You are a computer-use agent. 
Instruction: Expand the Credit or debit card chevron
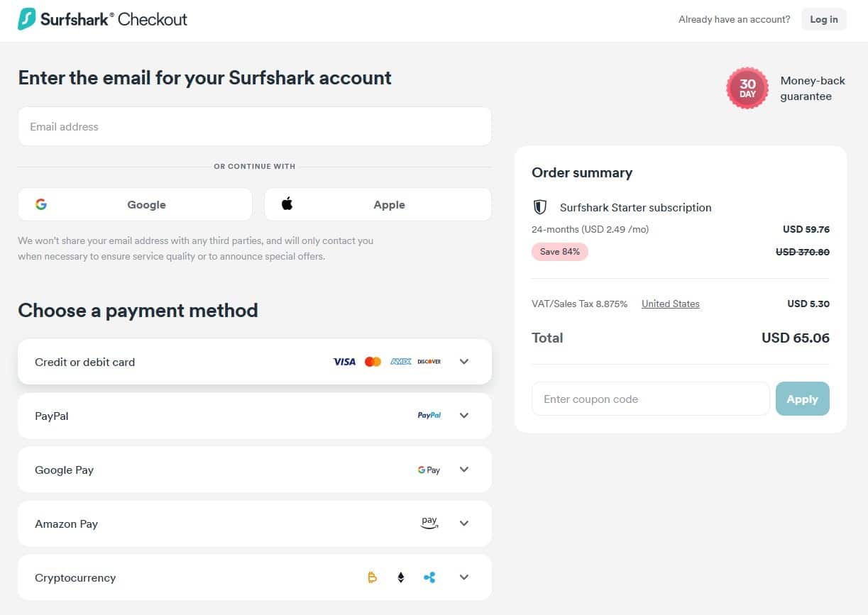tap(464, 362)
